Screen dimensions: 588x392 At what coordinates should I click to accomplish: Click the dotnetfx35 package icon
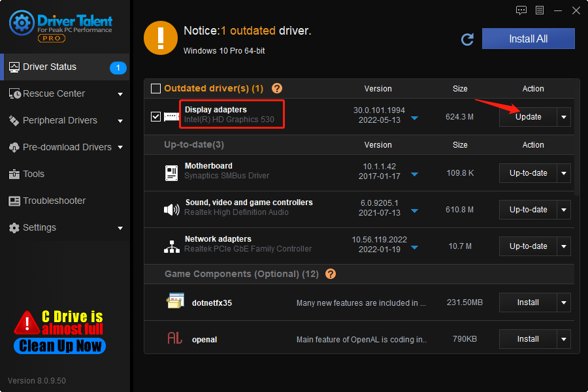tap(175, 301)
